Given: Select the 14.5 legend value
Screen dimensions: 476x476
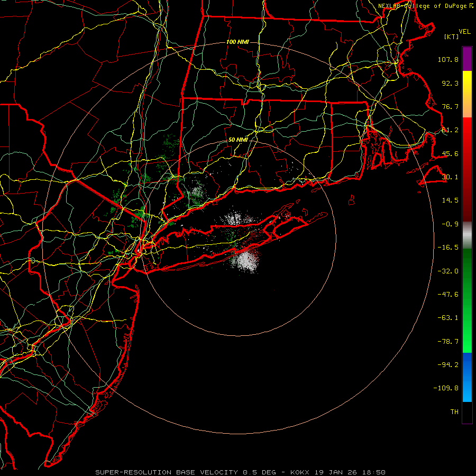Looking at the screenshot, I should (450, 200).
